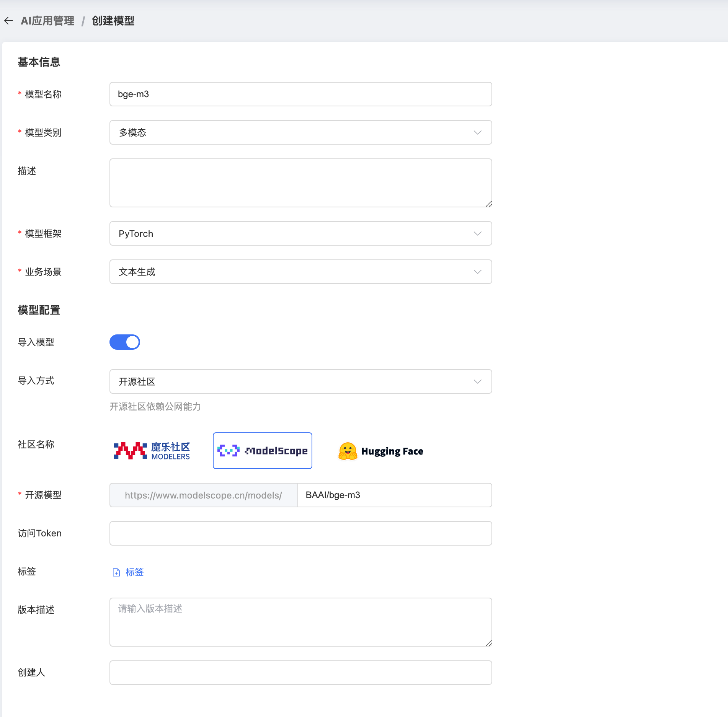Image resolution: width=728 pixels, height=717 pixels.
Task: Click the creator input field
Action: point(300,673)
